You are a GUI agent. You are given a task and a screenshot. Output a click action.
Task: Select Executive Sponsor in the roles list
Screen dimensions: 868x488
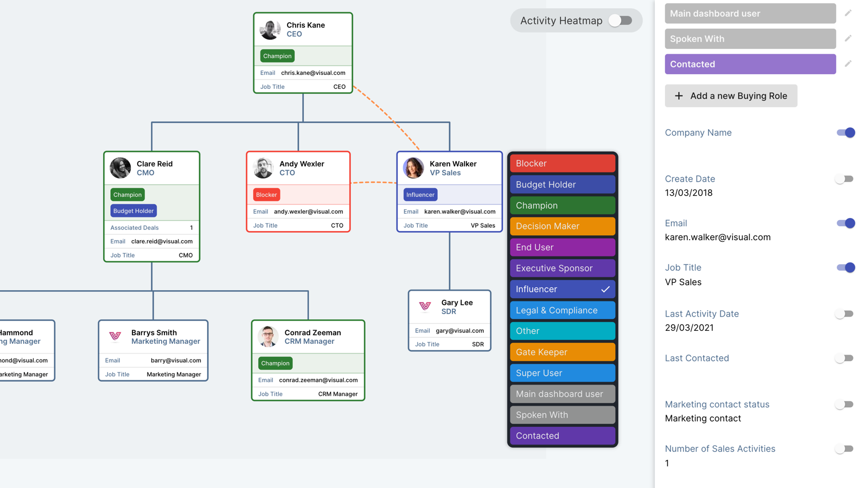(562, 268)
